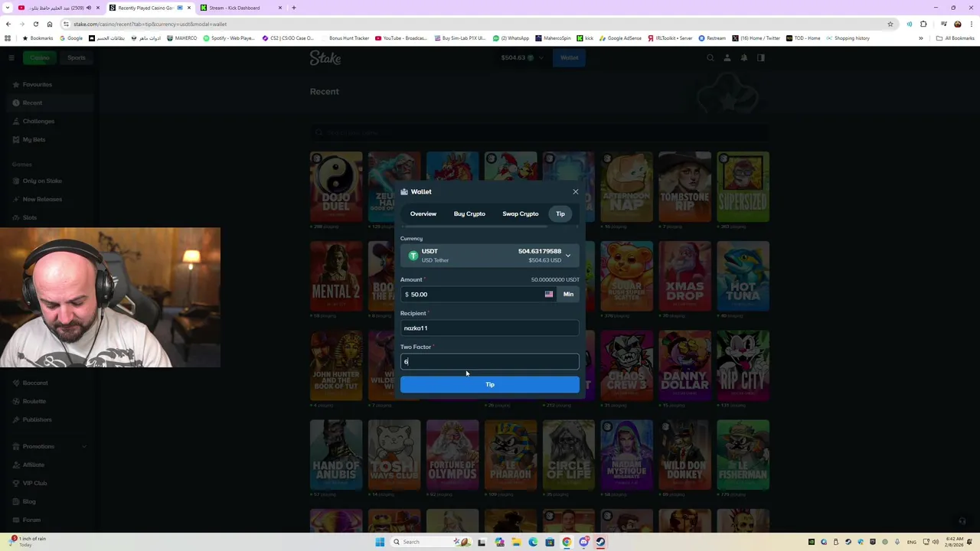
Task: Open Chrome from the taskbar
Action: [x=567, y=542]
